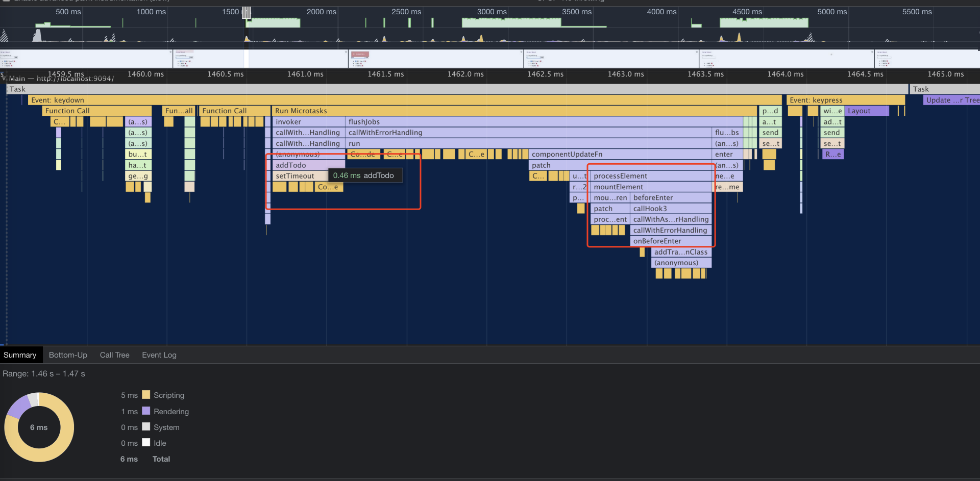Click the System color swatch in legend
Viewport: 980px width, 481px height.
(x=146, y=427)
